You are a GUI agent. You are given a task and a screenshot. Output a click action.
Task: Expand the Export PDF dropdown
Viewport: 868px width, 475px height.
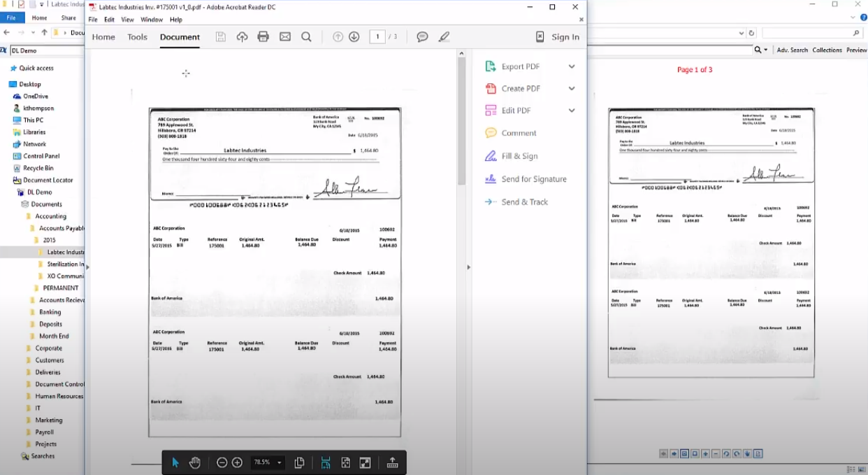pyautogui.click(x=572, y=66)
